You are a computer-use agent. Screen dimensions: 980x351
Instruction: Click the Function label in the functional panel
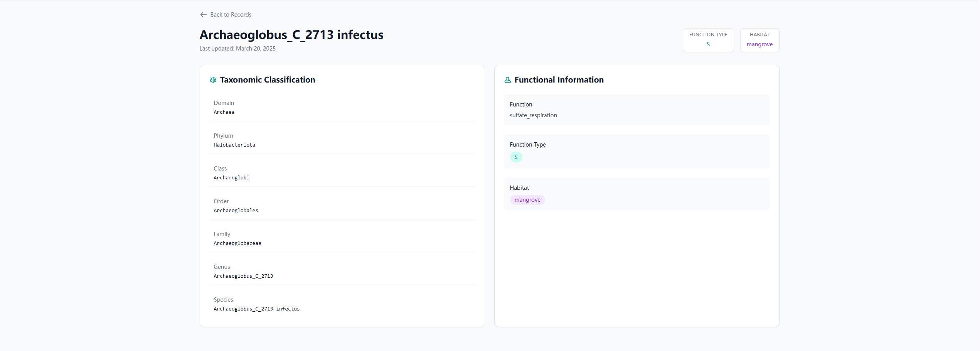coord(521,105)
